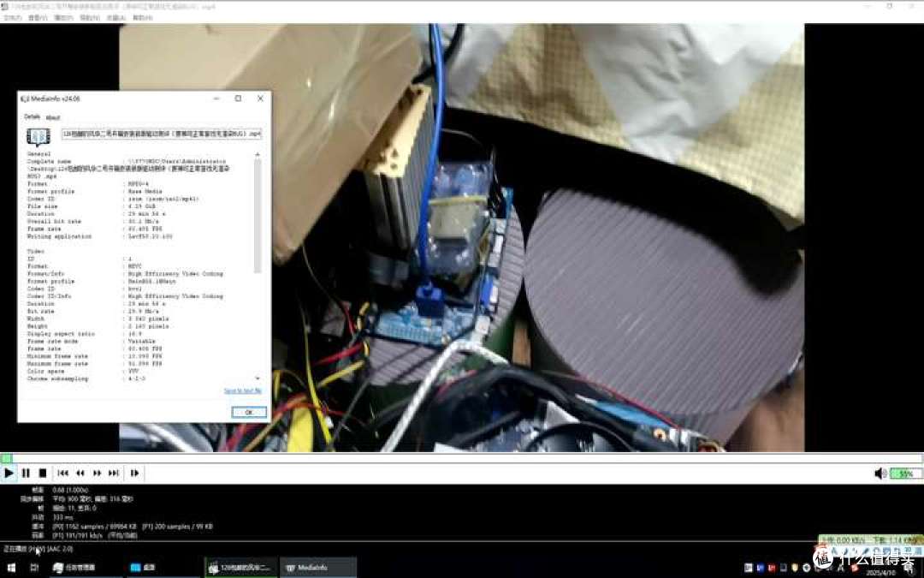924x578 pixels.
Task: Click the rewind (decrease speed) icon
Action: pos(80,473)
